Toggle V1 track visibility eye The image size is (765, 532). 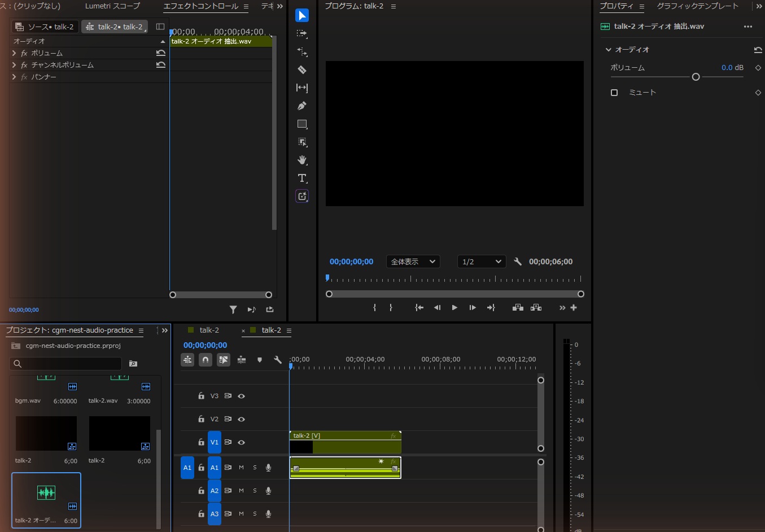[x=242, y=443]
